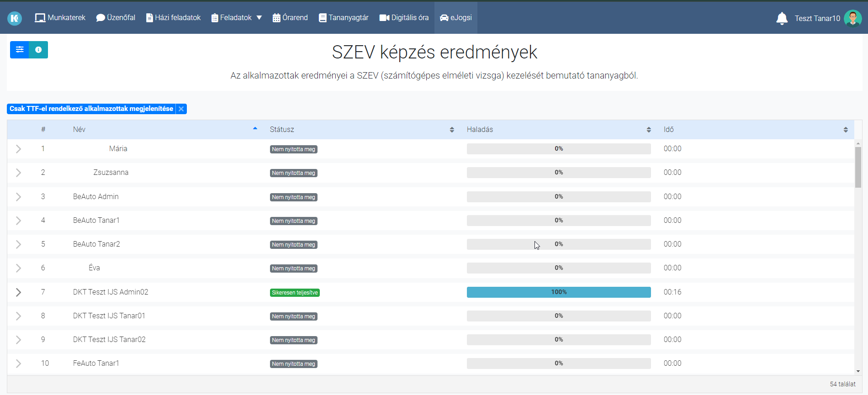The image size is (868, 395).
Task: Expand the BeAuto Tanar2 row
Action: pyautogui.click(x=18, y=244)
